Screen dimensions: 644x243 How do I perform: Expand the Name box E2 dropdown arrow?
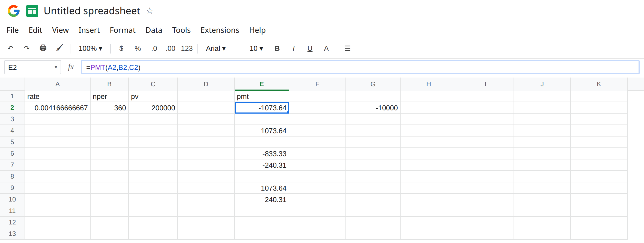[56, 67]
